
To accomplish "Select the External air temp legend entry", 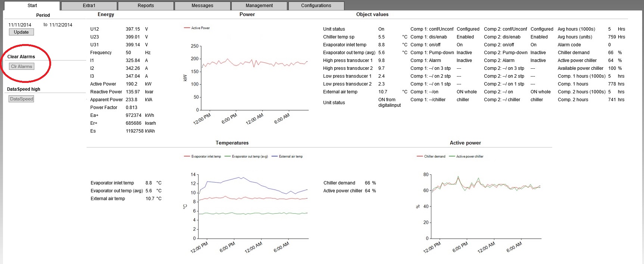I will 291,156.
